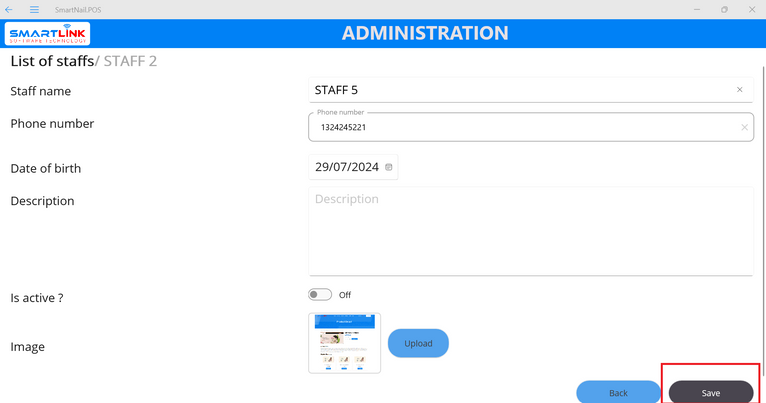The width and height of the screenshot is (766, 403).
Task: Minimize the SmartNail.POS window
Action: 697,10
